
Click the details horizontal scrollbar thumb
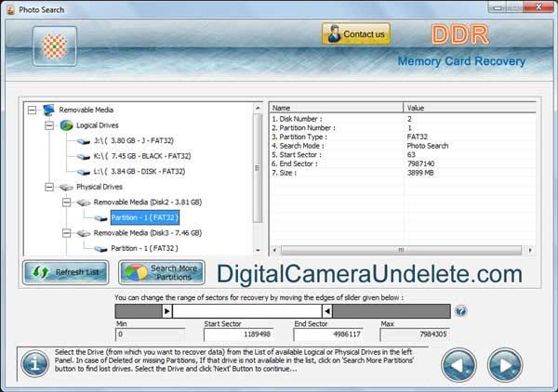pyautogui.click(x=401, y=250)
